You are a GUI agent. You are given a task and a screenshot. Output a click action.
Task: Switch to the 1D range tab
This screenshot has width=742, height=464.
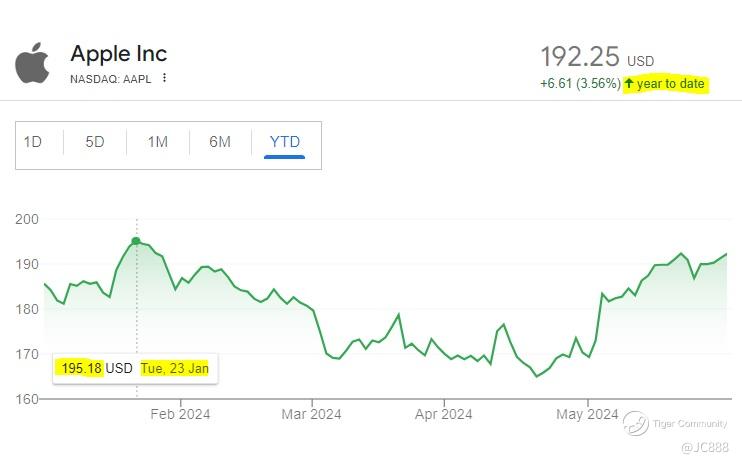pos(33,142)
